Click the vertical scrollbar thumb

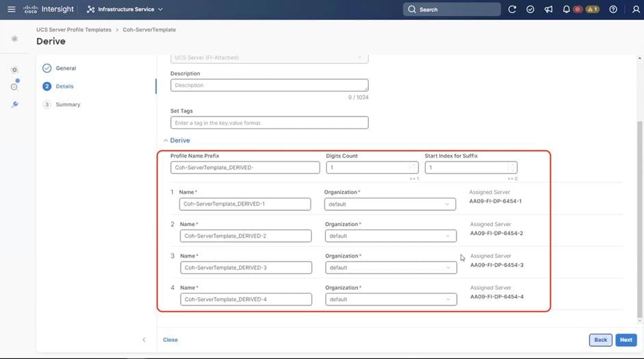pyautogui.click(x=639, y=219)
